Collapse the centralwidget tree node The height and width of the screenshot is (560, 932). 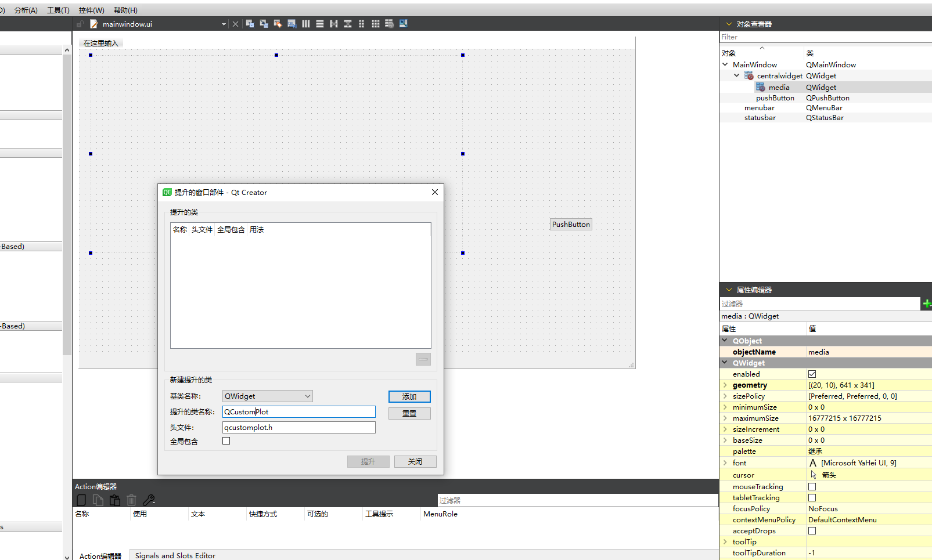(736, 76)
